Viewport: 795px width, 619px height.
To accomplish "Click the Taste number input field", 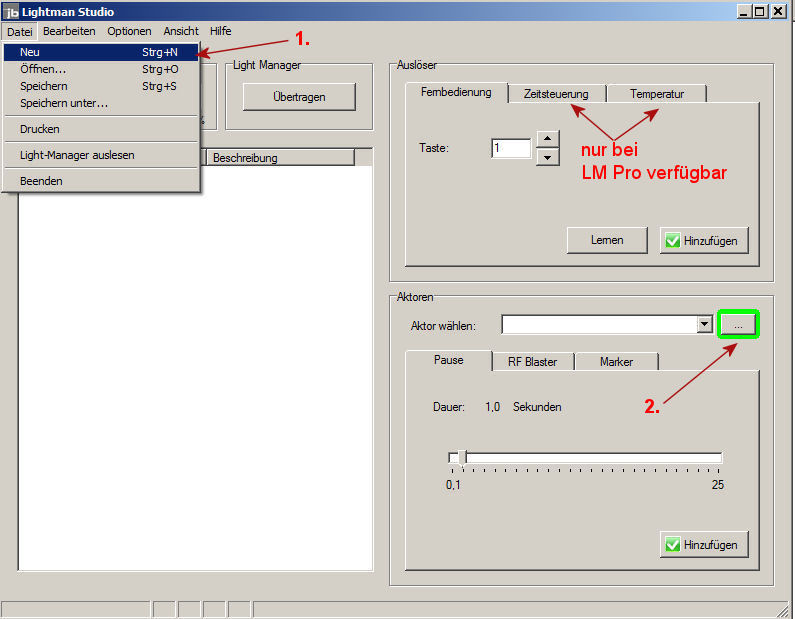I will (510, 148).
